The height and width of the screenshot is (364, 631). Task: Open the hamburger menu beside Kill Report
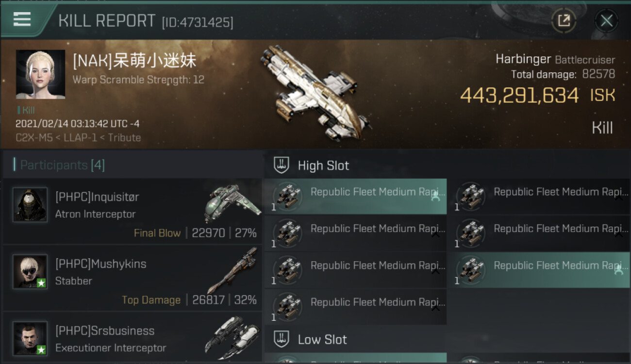click(22, 19)
